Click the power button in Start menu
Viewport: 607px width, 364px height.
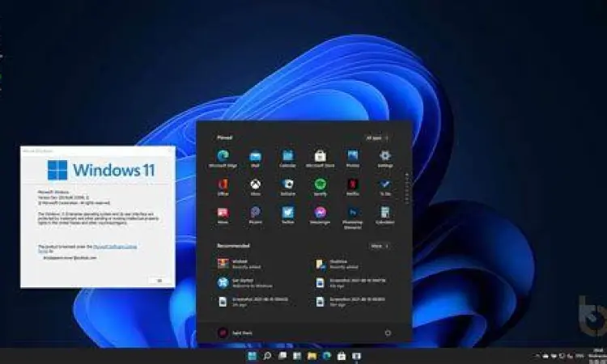tap(388, 332)
